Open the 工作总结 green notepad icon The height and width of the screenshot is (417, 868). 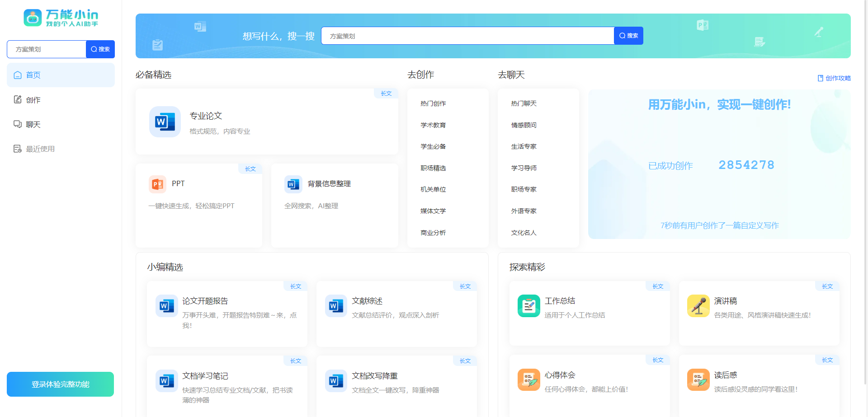528,306
